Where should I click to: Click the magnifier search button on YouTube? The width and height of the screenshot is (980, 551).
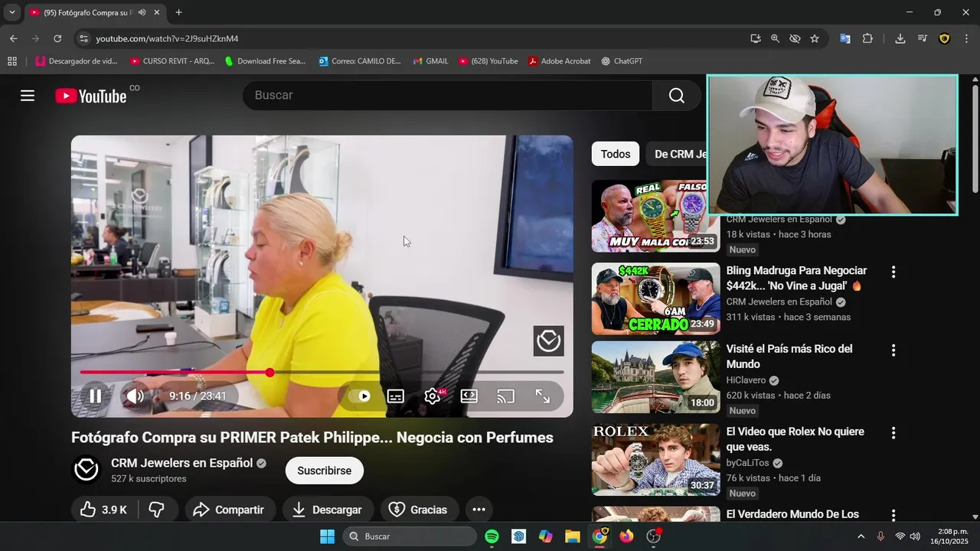click(x=677, y=96)
